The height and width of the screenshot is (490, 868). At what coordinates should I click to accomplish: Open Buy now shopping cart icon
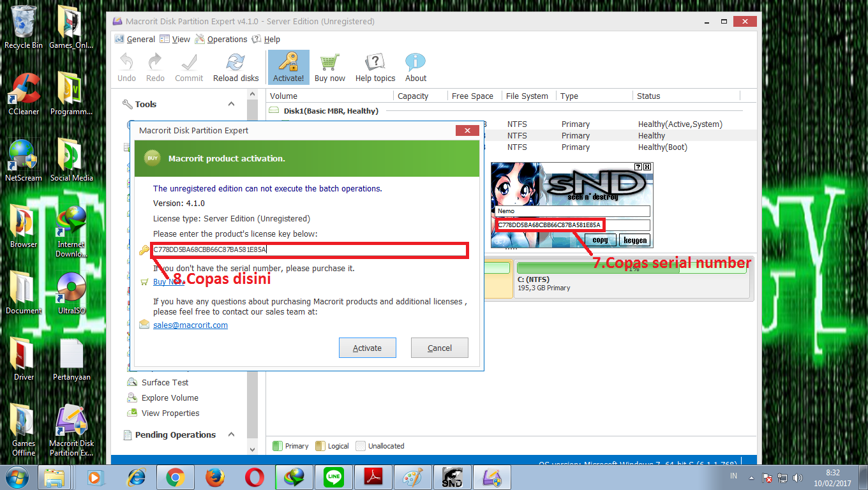click(x=329, y=63)
